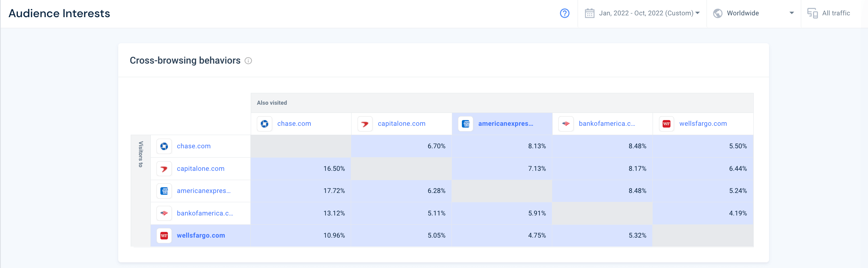Screen dimensions: 868x268
Task: Select the All traffic filter label
Action: 836,13
